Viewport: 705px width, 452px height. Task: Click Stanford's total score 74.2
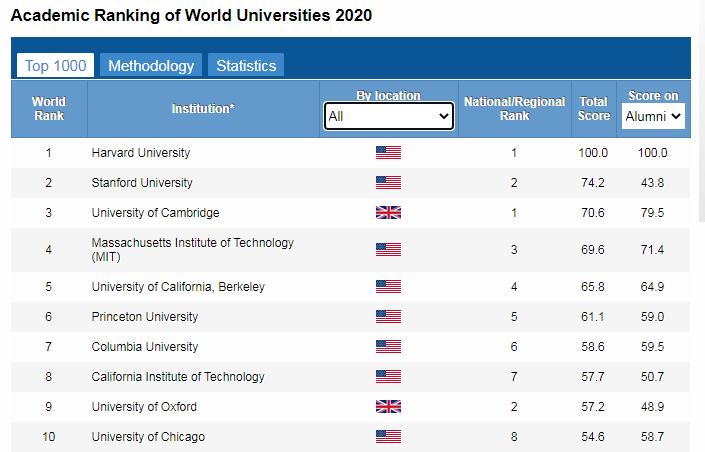[593, 183]
